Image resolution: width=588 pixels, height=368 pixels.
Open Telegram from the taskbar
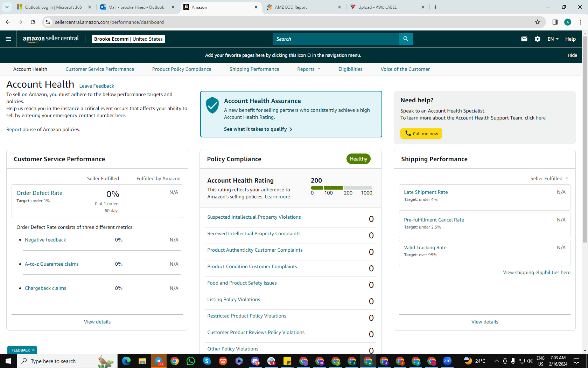(159, 361)
